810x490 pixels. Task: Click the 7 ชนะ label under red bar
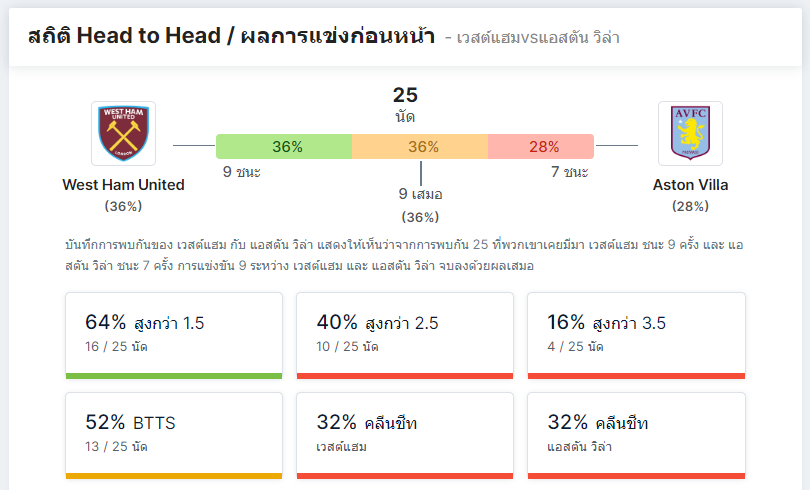point(569,172)
